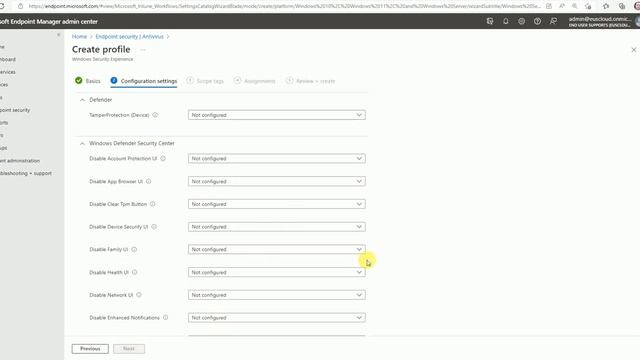Open the TamperProtection (Device) dropdown
640x360 pixels.
coord(276,115)
